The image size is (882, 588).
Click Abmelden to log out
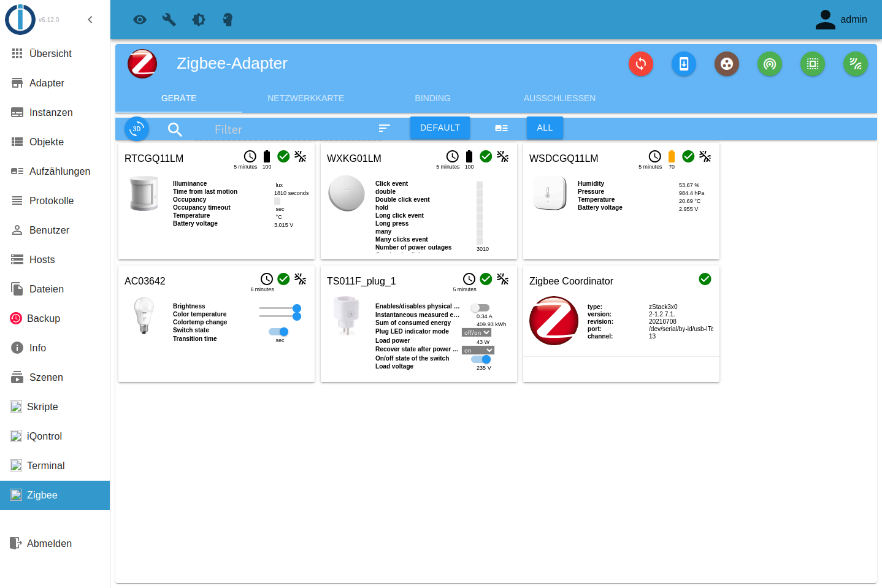(55, 543)
